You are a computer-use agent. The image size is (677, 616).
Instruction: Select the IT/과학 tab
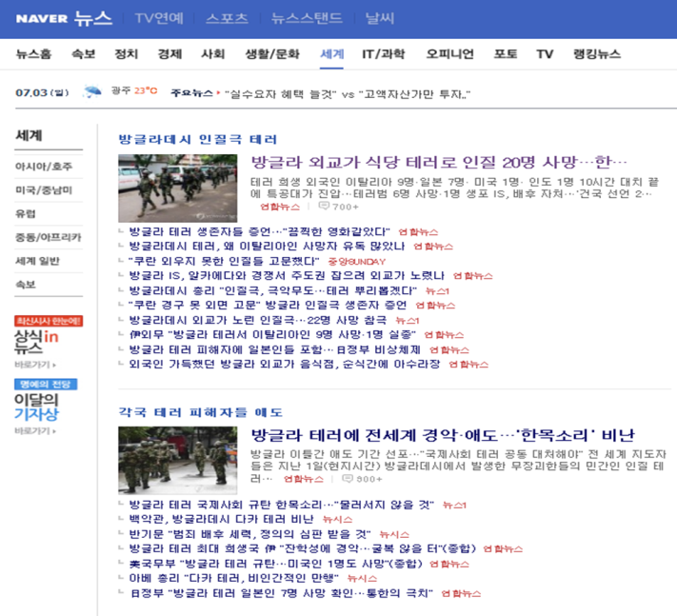pyautogui.click(x=383, y=54)
